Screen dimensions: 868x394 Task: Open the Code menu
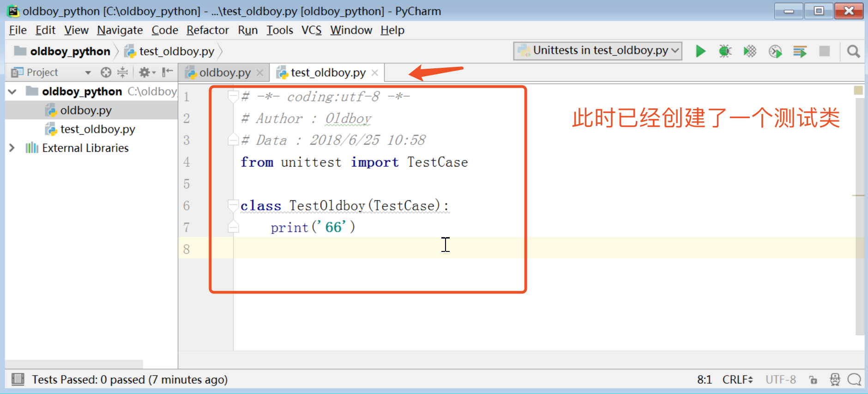[165, 30]
